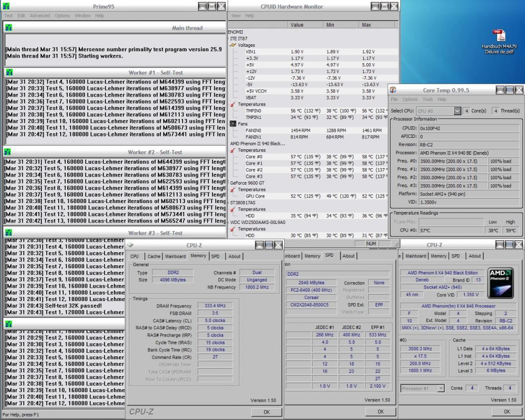Click the Worker #3 Self-Test window icon
525x420 pixels.
(8, 233)
